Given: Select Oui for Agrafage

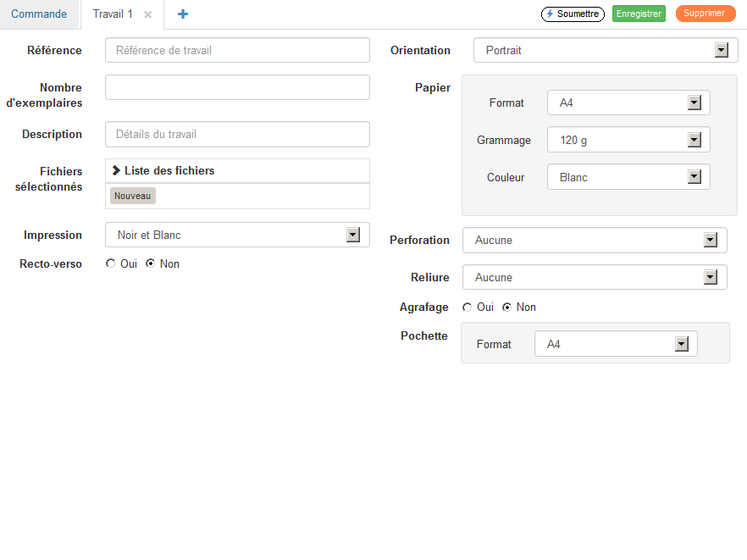Looking at the screenshot, I should tap(467, 307).
